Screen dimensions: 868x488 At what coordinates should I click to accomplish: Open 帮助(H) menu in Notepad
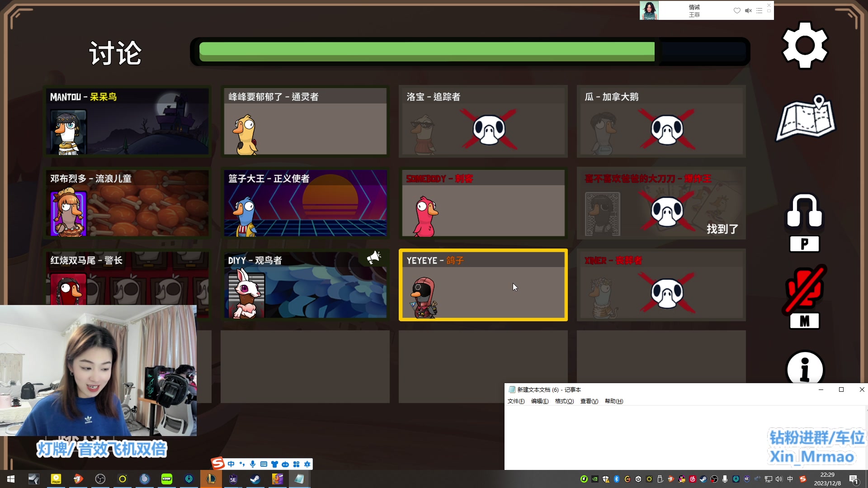click(x=614, y=401)
